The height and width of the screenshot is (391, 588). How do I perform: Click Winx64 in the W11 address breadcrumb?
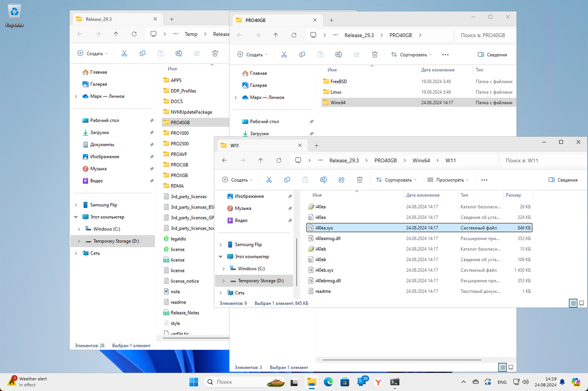(421, 161)
